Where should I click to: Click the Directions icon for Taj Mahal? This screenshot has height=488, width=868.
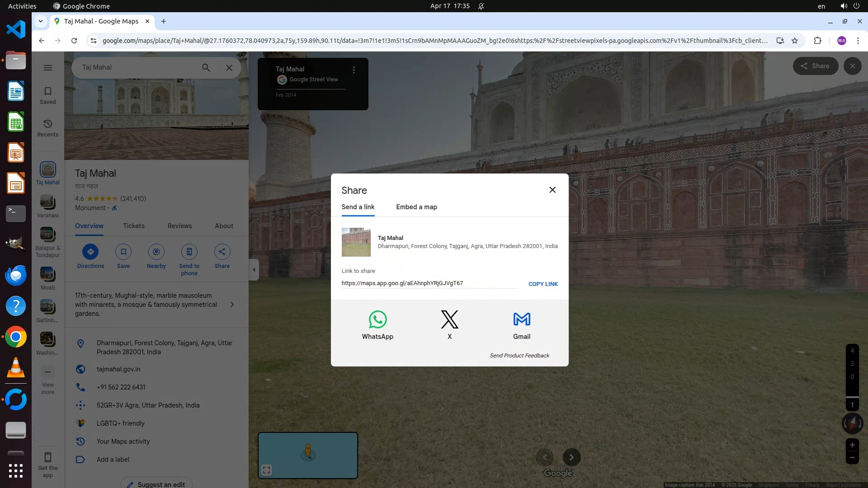pyautogui.click(x=90, y=252)
